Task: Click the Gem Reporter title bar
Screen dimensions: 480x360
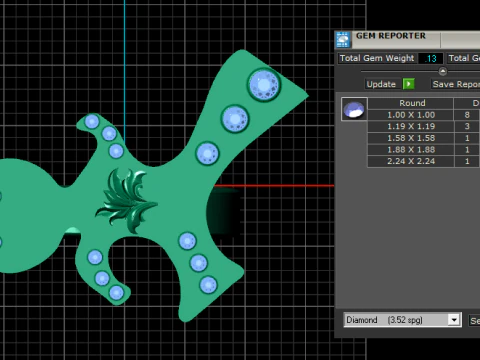Action: point(407,40)
